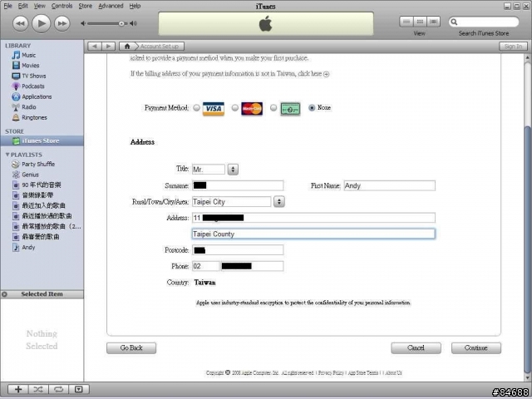The height and width of the screenshot is (399, 532).
Task: Click the Account Set up breadcrumb
Action: [159, 47]
